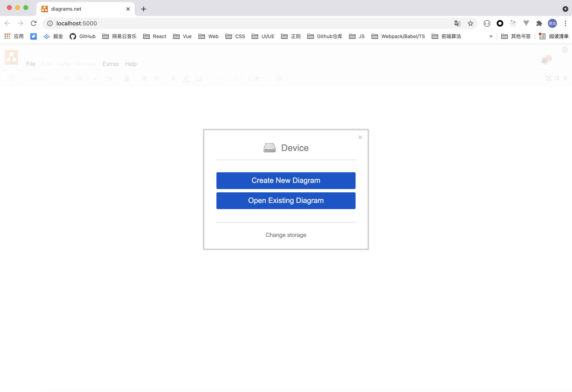
Task: Open the zoom level 100% dropdown
Action: click(x=41, y=78)
